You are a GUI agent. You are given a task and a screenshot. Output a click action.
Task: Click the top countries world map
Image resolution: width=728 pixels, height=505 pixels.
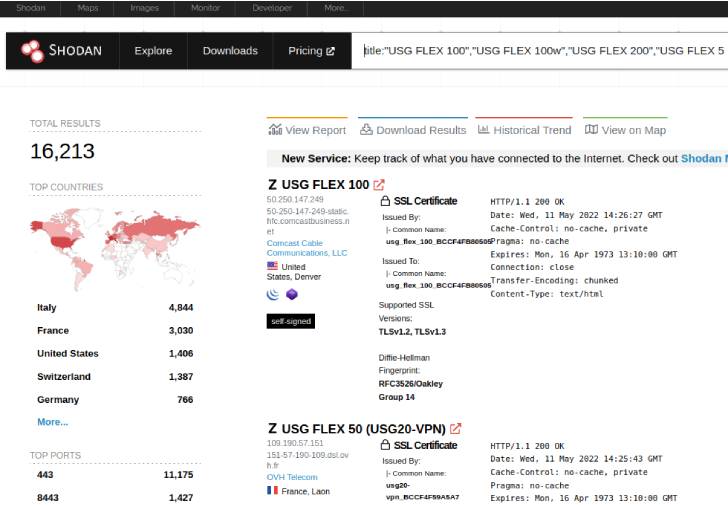tap(115, 248)
